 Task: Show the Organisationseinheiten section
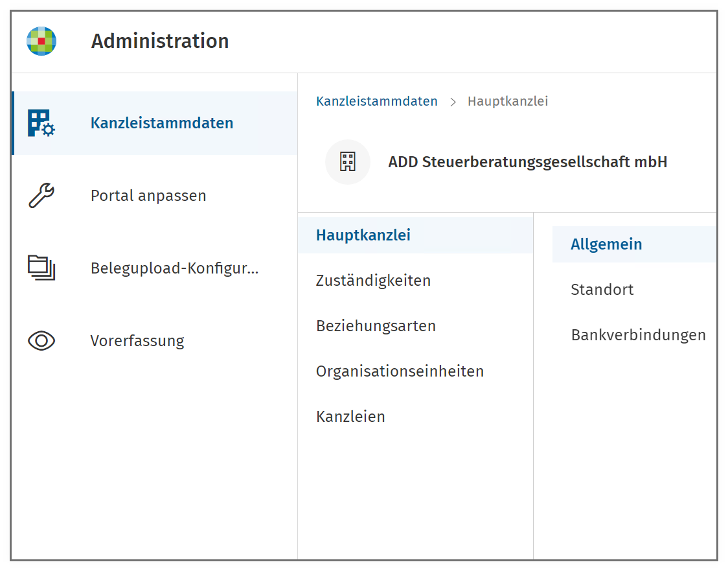click(416, 371)
